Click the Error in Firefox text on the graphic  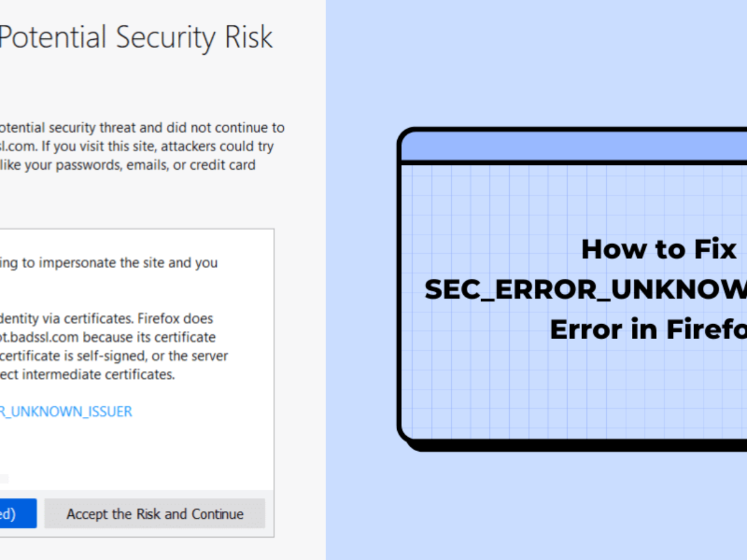click(x=646, y=329)
